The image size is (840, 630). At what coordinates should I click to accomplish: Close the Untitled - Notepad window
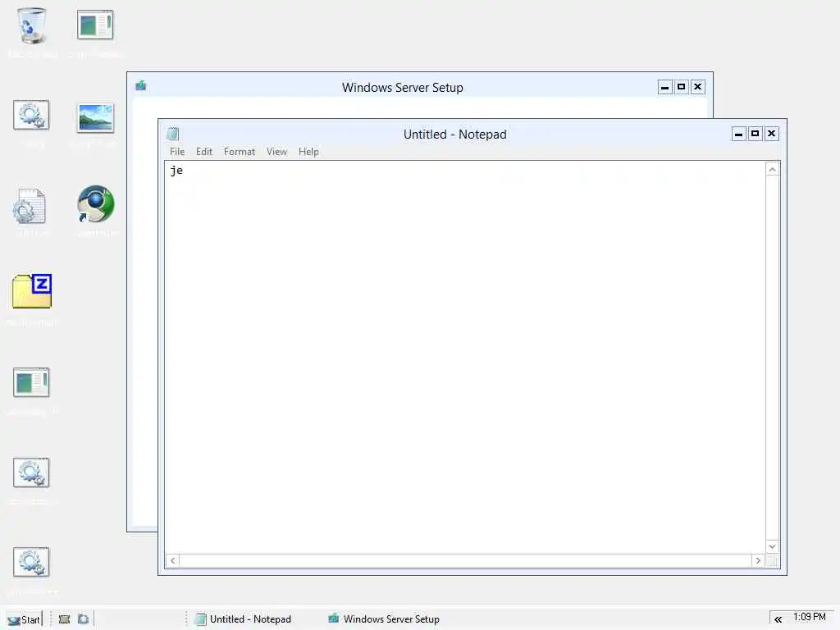click(771, 134)
